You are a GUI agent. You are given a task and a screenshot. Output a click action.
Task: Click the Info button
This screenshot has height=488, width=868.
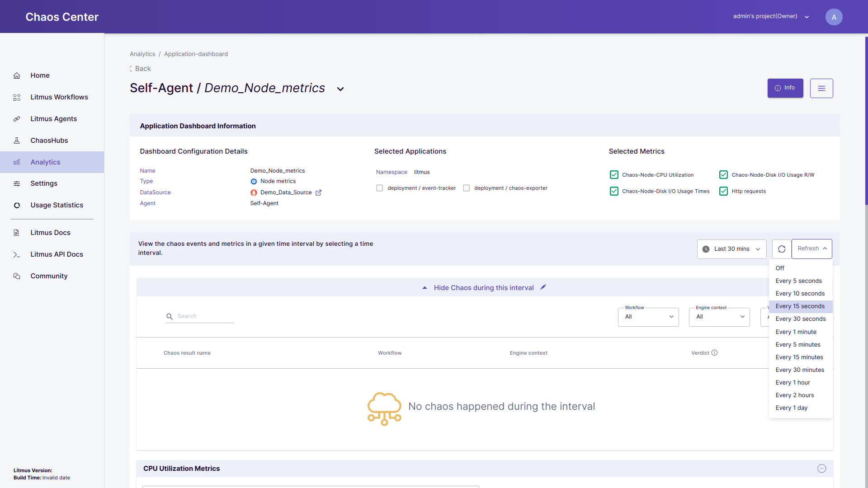(785, 88)
